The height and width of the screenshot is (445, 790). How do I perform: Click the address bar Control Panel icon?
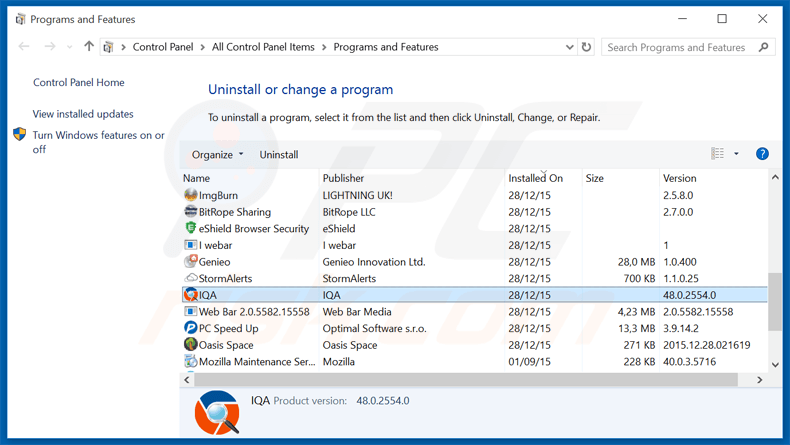(x=108, y=47)
